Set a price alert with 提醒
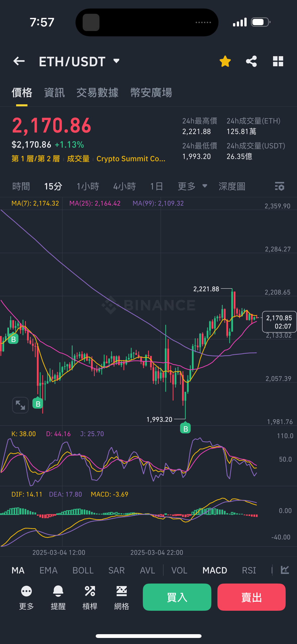 tap(58, 597)
